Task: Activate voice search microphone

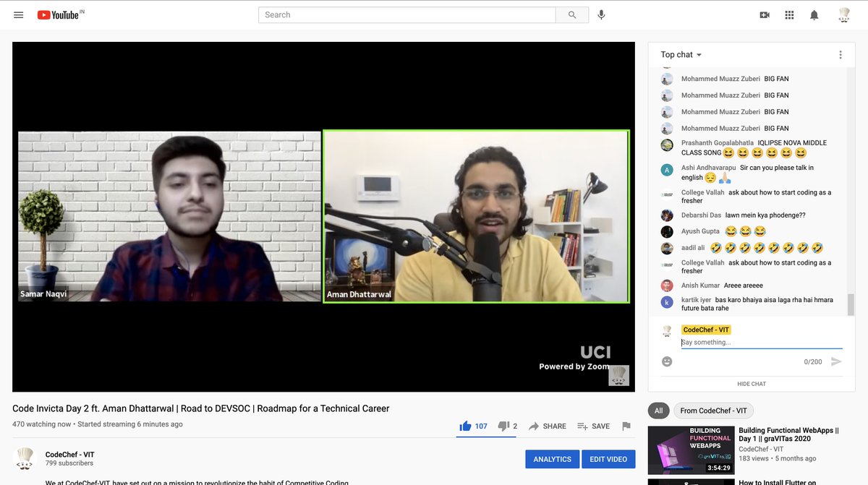Action: (x=601, y=14)
